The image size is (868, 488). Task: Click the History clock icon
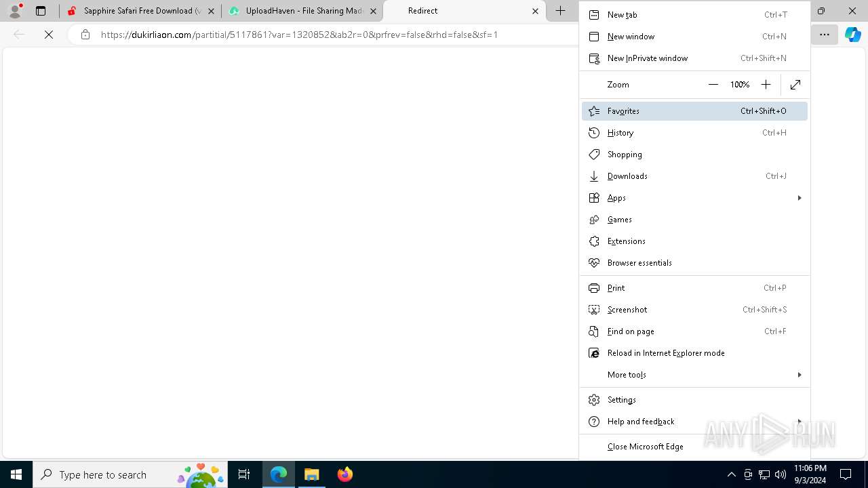pyautogui.click(x=594, y=133)
